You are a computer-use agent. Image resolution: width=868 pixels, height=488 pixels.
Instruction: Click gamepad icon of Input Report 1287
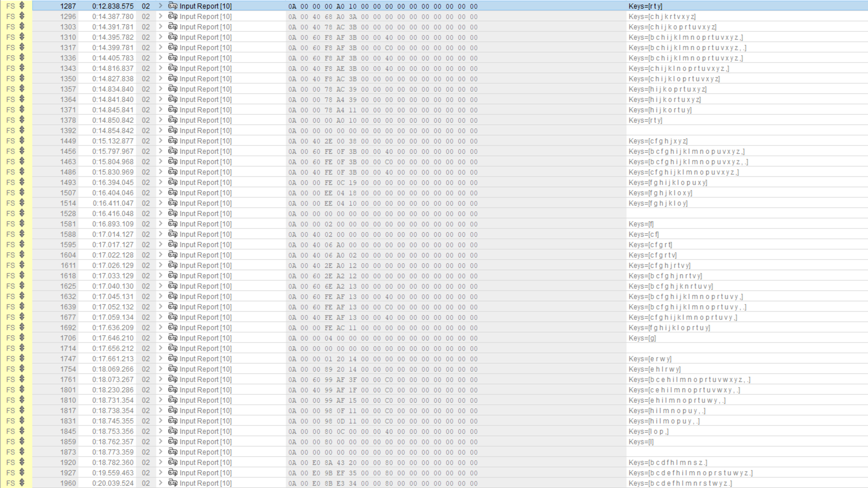(172, 6)
